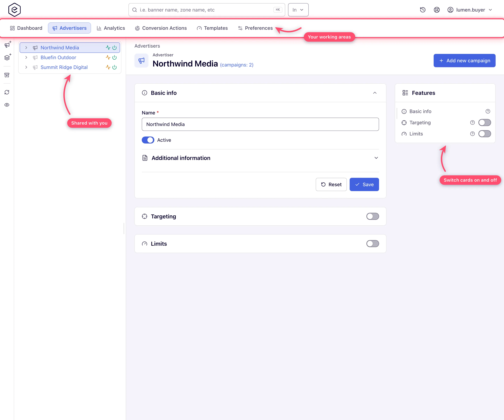Click help icon beside Limits feature
Viewport: 504px width, 420px height.
(x=472, y=134)
